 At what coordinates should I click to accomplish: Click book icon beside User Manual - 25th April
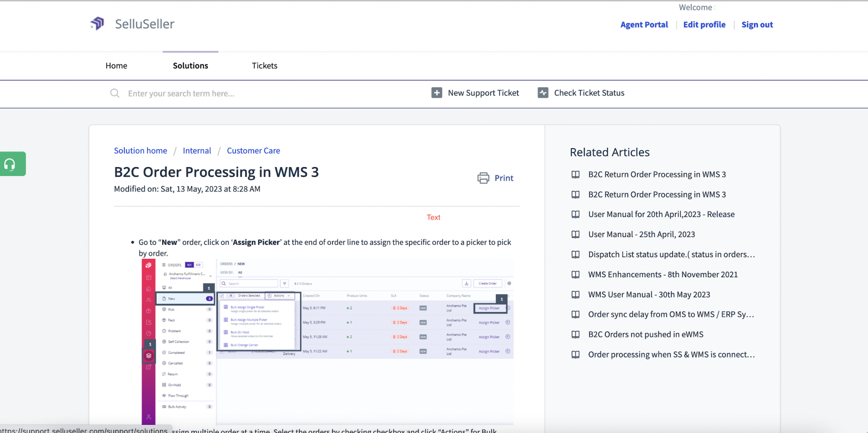coord(576,234)
